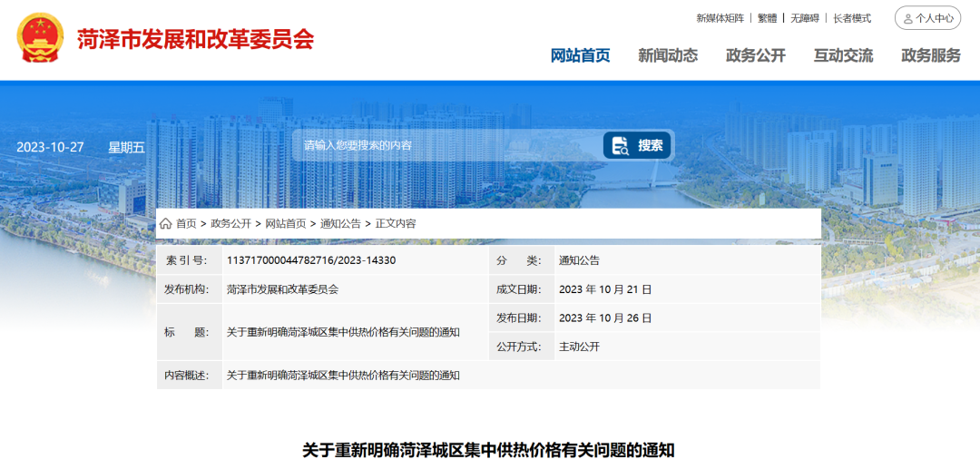Open the 新闻动态 navigation menu
Screen dimensions: 980x469
click(x=667, y=55)
